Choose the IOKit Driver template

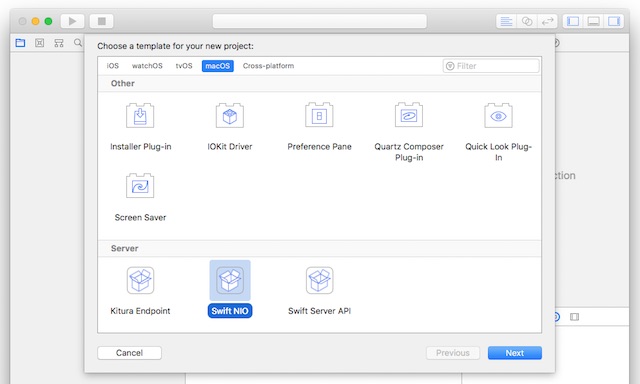pos(230,115)
